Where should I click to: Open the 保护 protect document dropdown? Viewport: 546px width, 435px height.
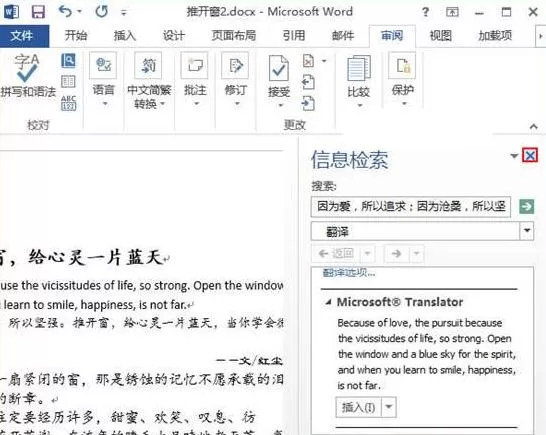[403, 80]
